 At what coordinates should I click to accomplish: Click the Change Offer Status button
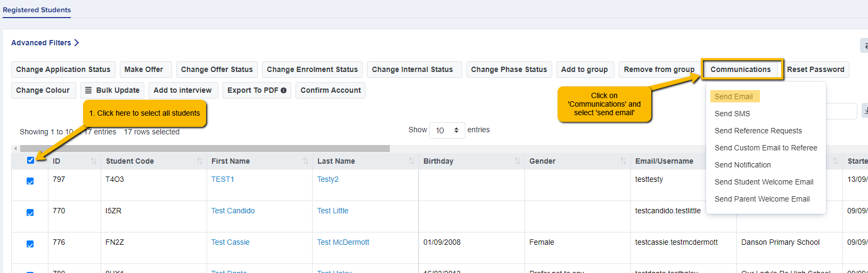point(217,69)
